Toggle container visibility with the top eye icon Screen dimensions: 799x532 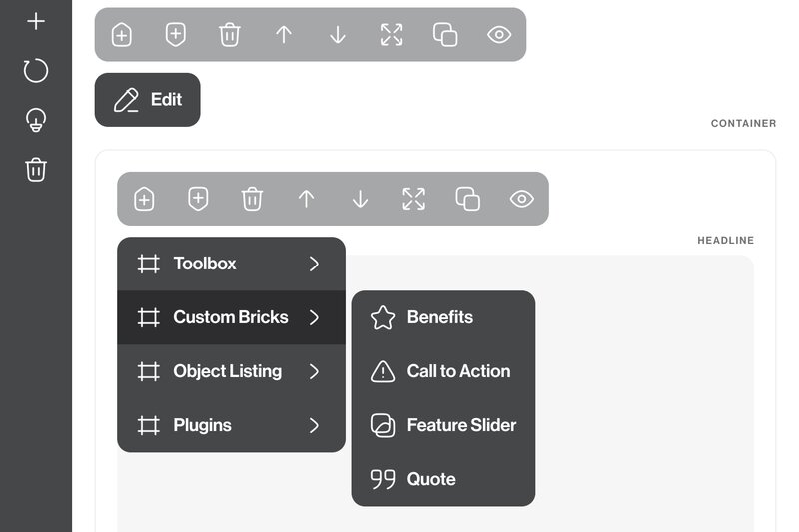coord(499,35)
